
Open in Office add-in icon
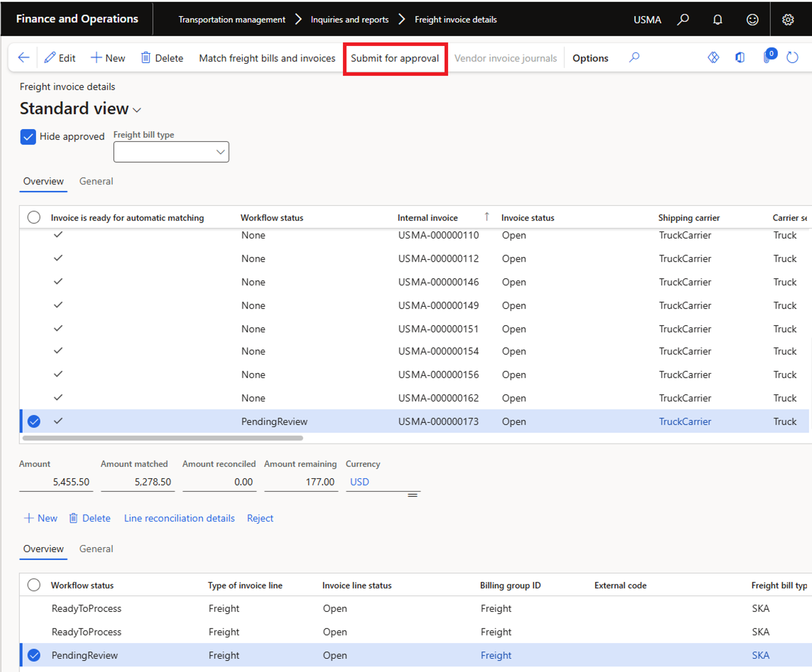click(740, 58)
